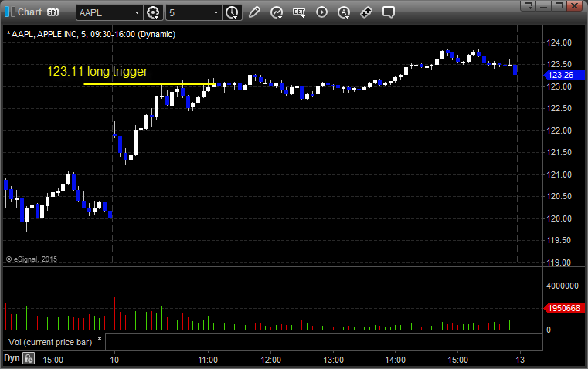
Task: Click the Vol (current price bar) label
Action: 50,342
